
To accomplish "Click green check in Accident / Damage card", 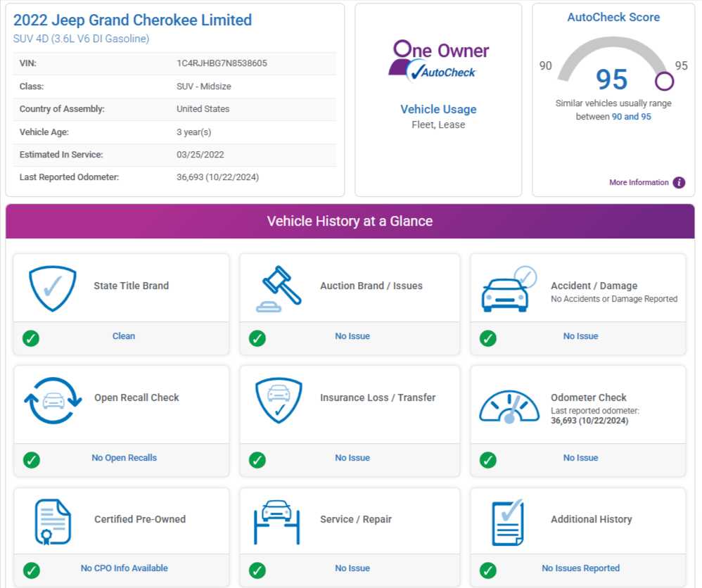I will (x=488, y=338).
